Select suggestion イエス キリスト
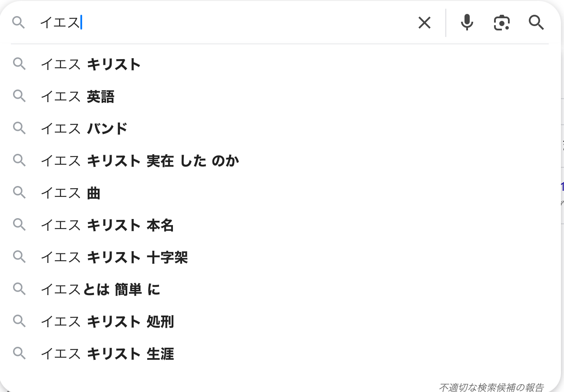Screen dimensions: 564x392 90,65
